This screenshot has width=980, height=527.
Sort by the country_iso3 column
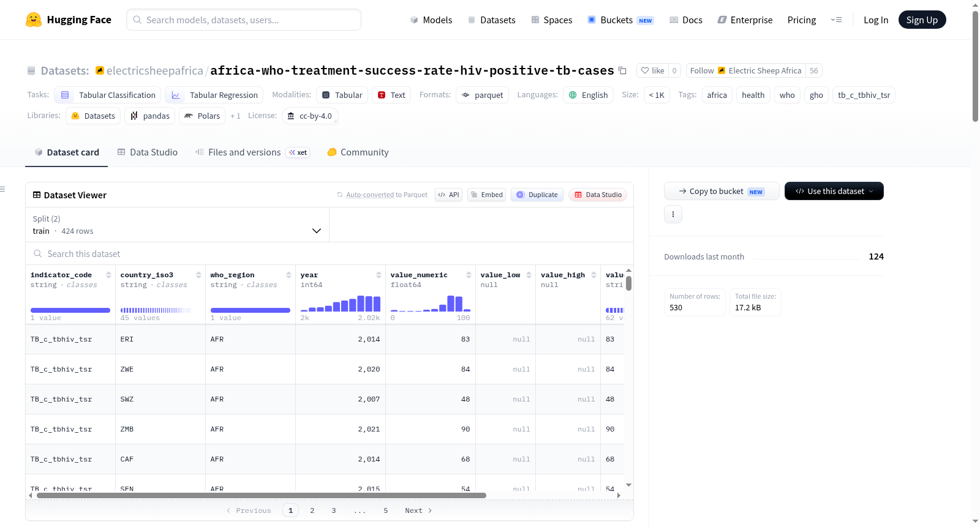click(198, 275)
